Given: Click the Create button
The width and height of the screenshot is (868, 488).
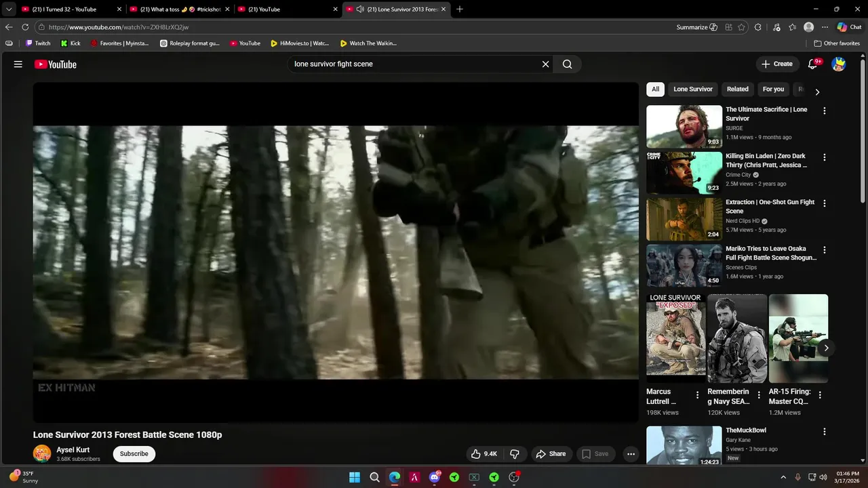Looking at the screenshot, I should click(777, 64).
